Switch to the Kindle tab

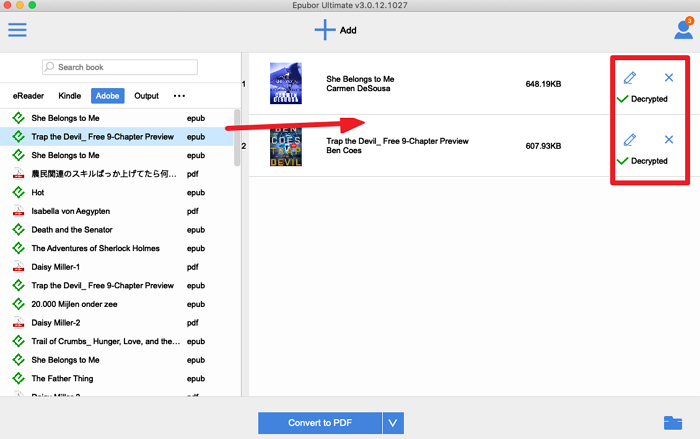(70, 96)
